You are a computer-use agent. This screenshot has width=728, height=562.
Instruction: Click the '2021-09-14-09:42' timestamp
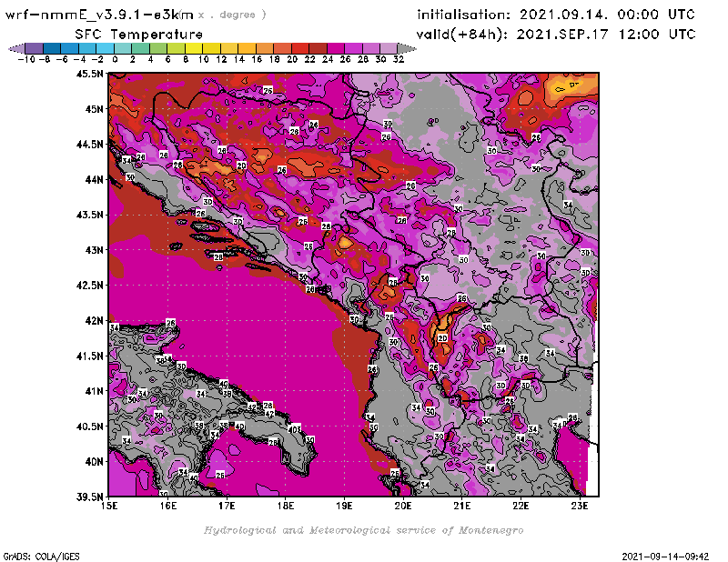coord(665,557)
